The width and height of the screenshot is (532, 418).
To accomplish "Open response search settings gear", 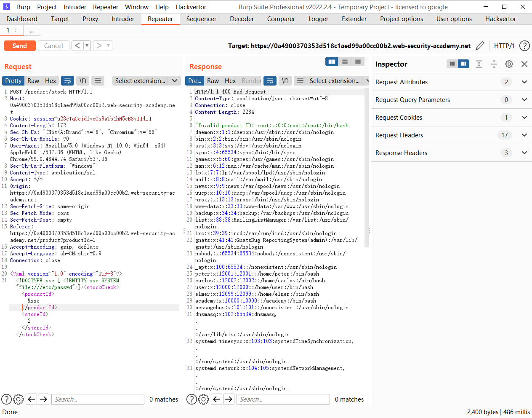I will tap(203, 399).
